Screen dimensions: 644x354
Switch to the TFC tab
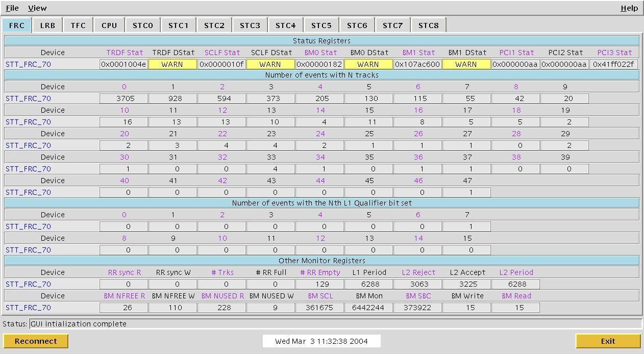coord(78,26)
